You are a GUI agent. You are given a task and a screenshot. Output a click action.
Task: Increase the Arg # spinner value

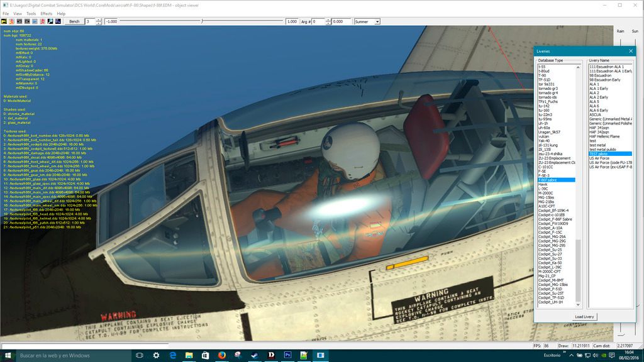[329, 19]
